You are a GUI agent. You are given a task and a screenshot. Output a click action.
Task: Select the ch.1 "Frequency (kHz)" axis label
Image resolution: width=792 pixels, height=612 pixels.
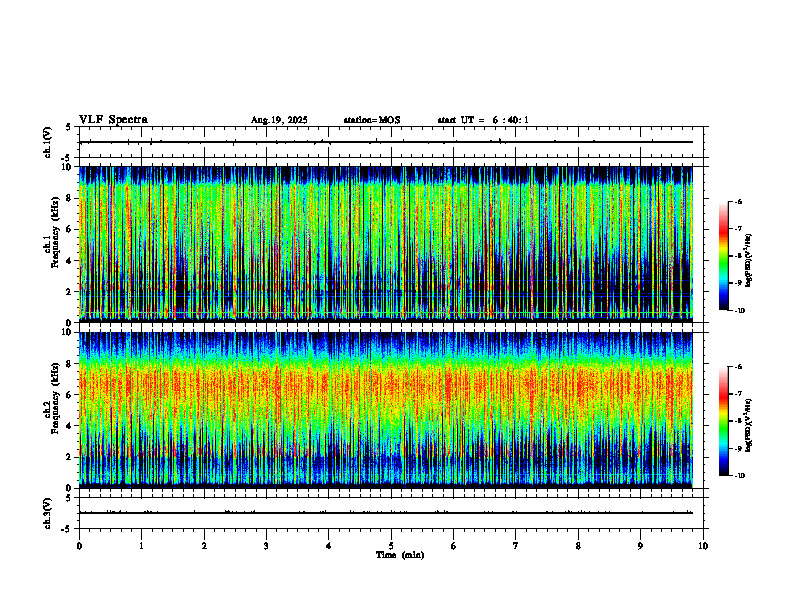(x=54, y=232)
